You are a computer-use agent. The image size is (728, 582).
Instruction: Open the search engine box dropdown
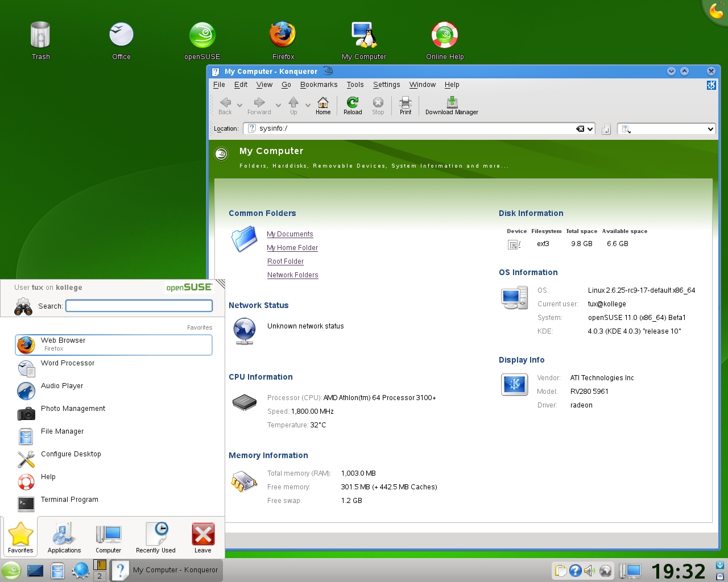click(710, 129)
